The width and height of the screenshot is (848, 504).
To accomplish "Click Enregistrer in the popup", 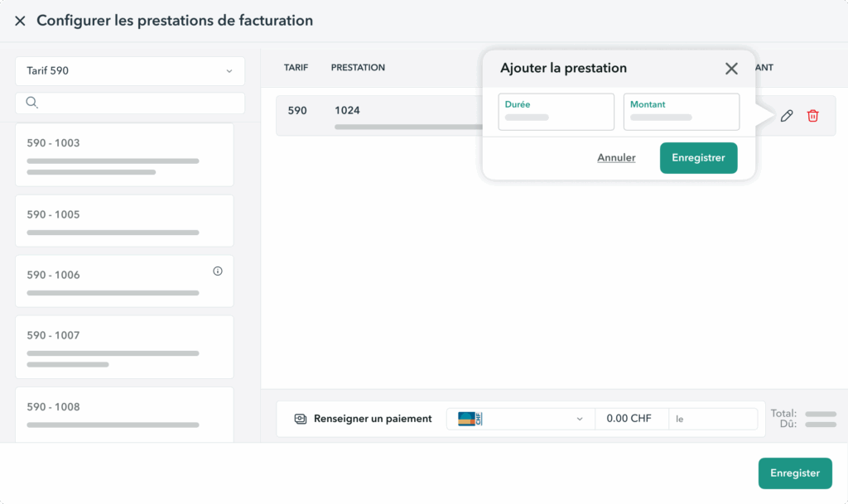I will click(698, 158).
